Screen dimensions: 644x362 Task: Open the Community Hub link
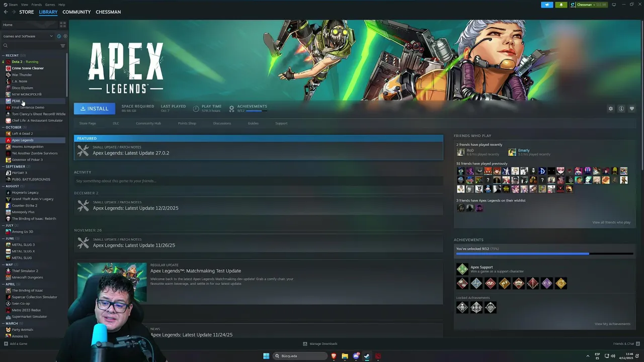[x=148, y=123]
